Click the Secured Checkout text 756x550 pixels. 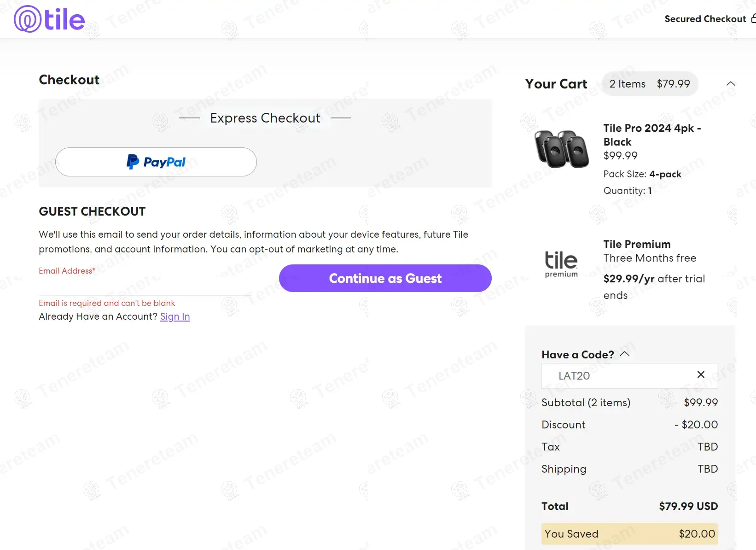[x=705, y=19]
